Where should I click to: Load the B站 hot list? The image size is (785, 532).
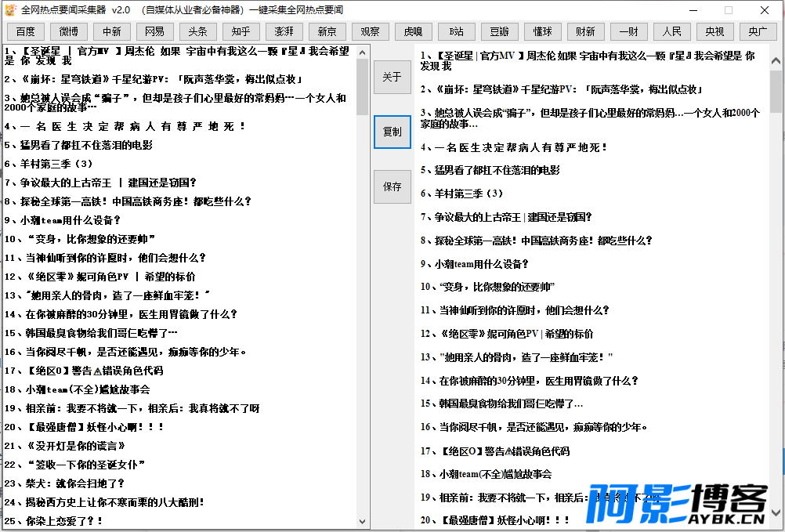457,31
